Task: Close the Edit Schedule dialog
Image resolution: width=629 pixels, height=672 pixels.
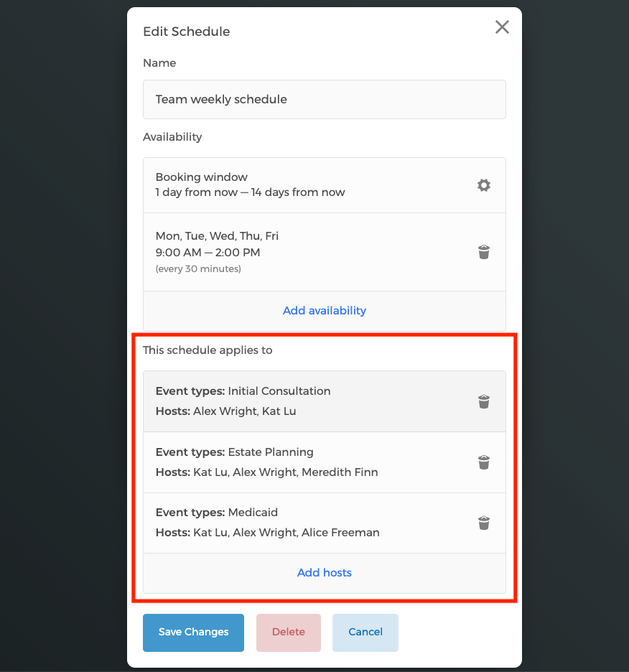Action: pyautogui.click(x=502, y=27)
